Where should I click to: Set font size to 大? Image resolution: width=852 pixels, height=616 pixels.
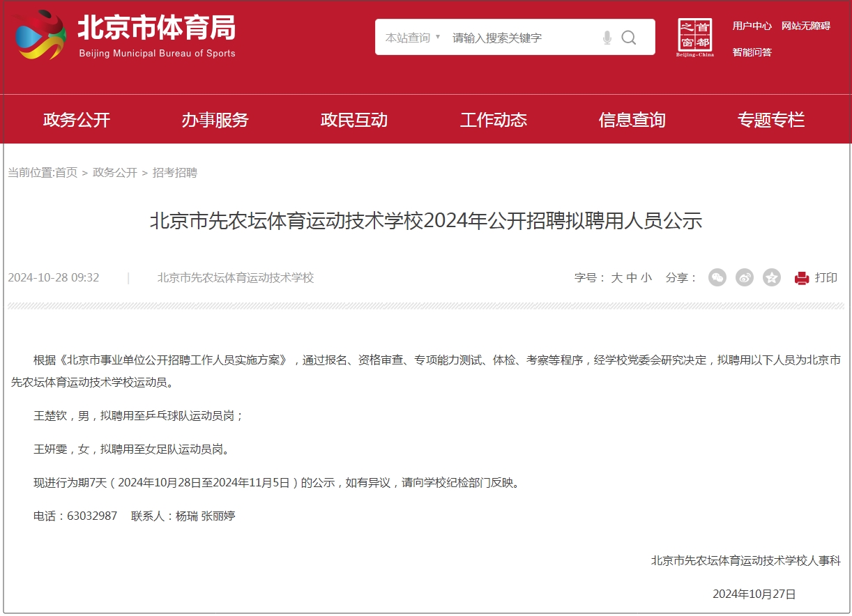point(616,277)
